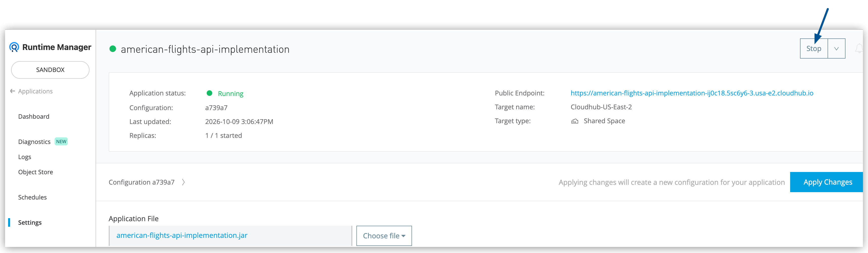Select Settings in the sidebar

tap(30, 222)
